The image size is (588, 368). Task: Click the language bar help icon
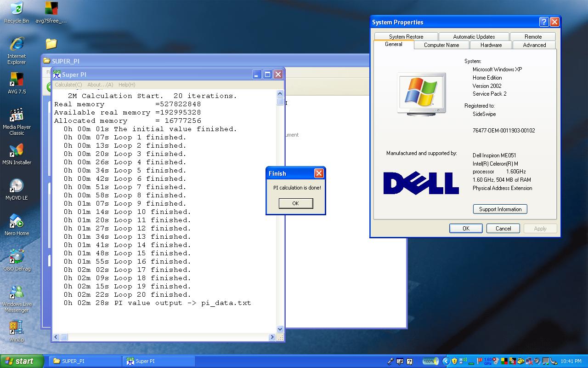point(410,362)
